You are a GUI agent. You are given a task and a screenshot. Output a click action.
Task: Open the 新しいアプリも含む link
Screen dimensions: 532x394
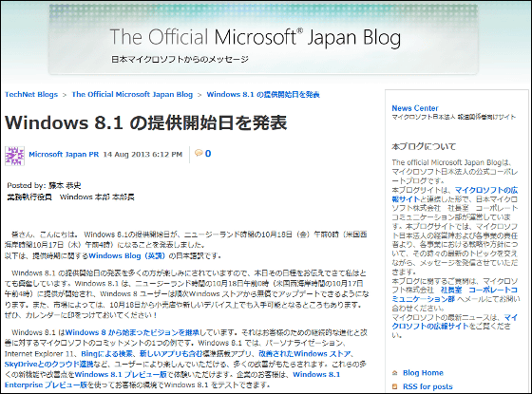coord(171,354)
